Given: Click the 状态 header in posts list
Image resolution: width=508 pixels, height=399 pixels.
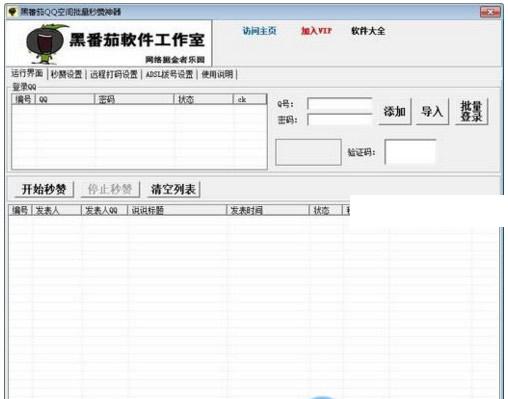Looking at the screenshot, I should tap(326, 210).
